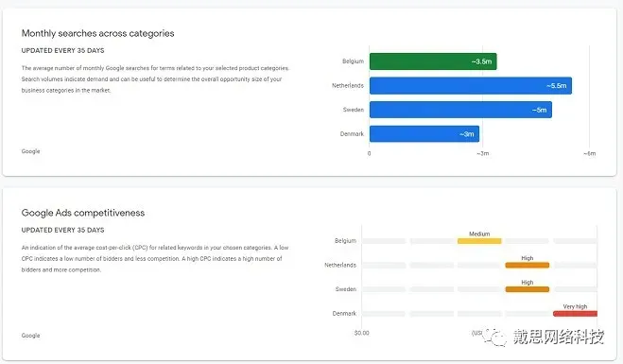Click the Belgium label in searches chart
The width and height of the screenshot is (623, 364).
(353, 61)
